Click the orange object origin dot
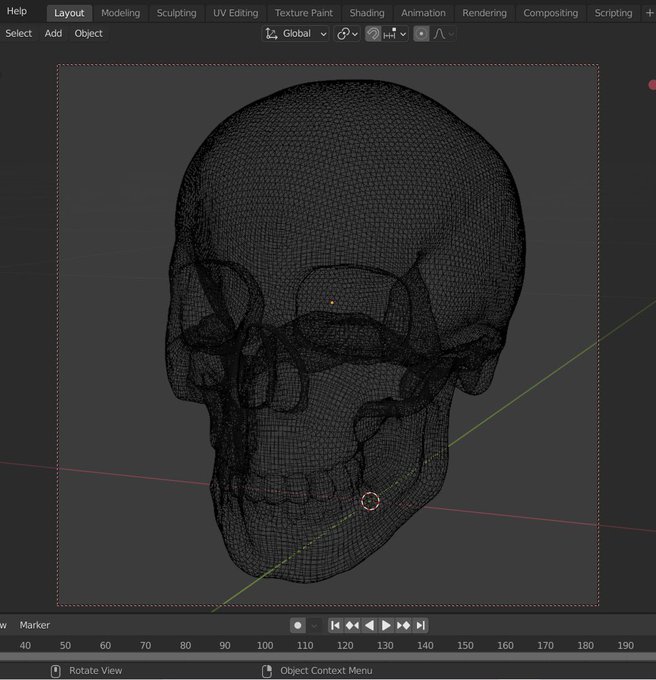656x680 pixels. pos(332,302)
